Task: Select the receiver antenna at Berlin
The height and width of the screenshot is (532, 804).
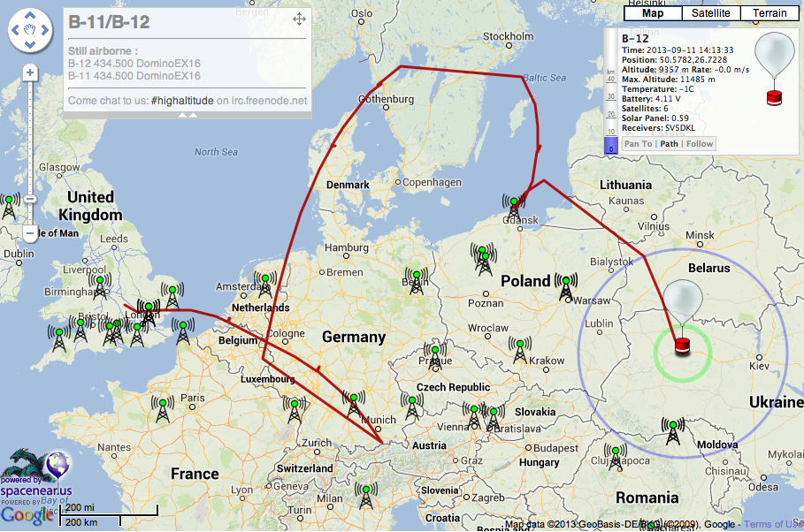Action: tap(416, 280)
